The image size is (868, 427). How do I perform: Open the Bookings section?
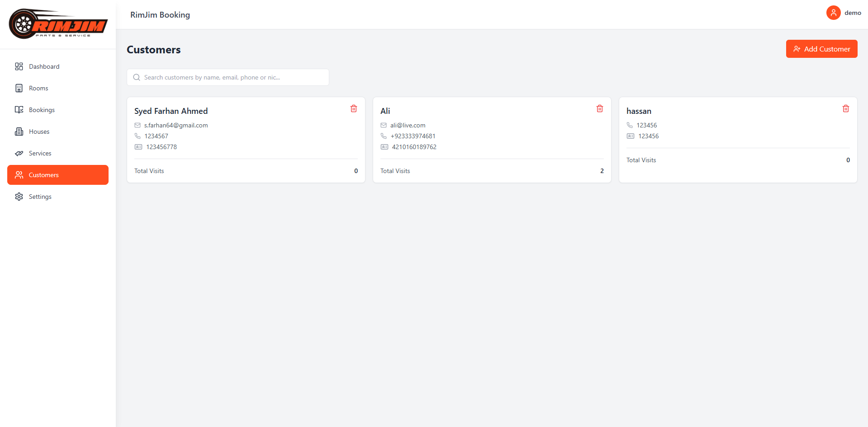point(41,109)
